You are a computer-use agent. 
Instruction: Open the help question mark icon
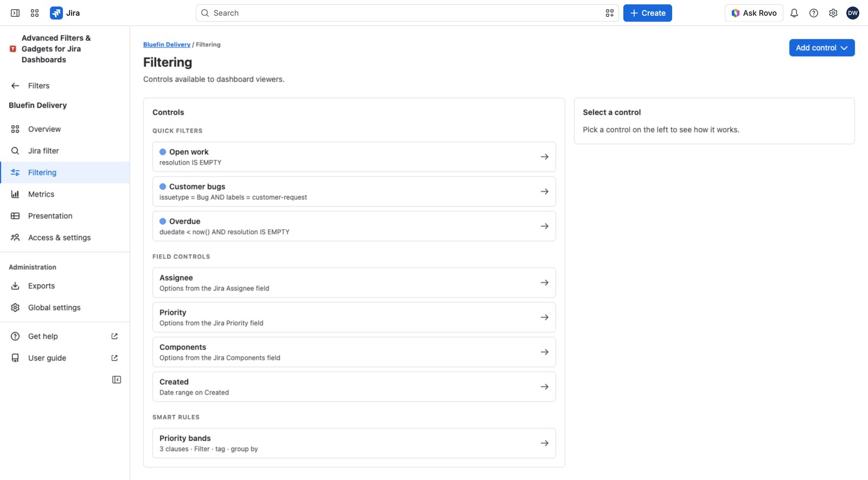coord(814,13)
